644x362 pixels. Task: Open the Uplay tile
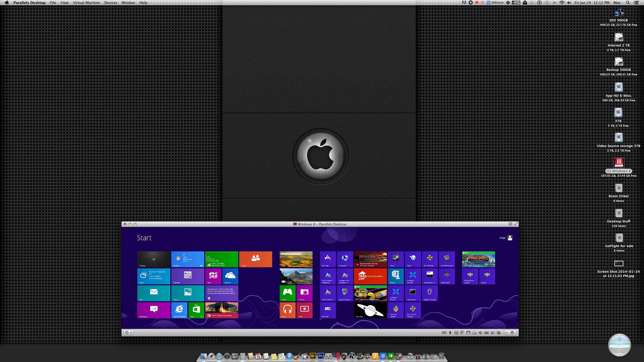(413, 259)
